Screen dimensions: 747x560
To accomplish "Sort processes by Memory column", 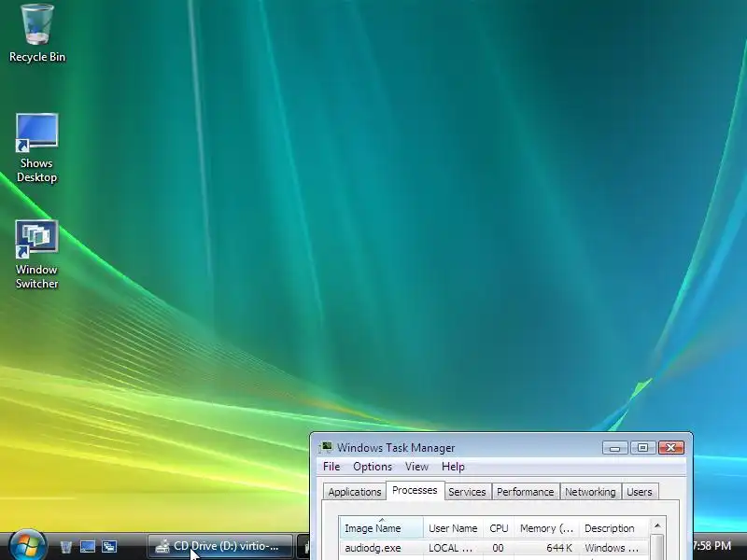I will 547,528.
